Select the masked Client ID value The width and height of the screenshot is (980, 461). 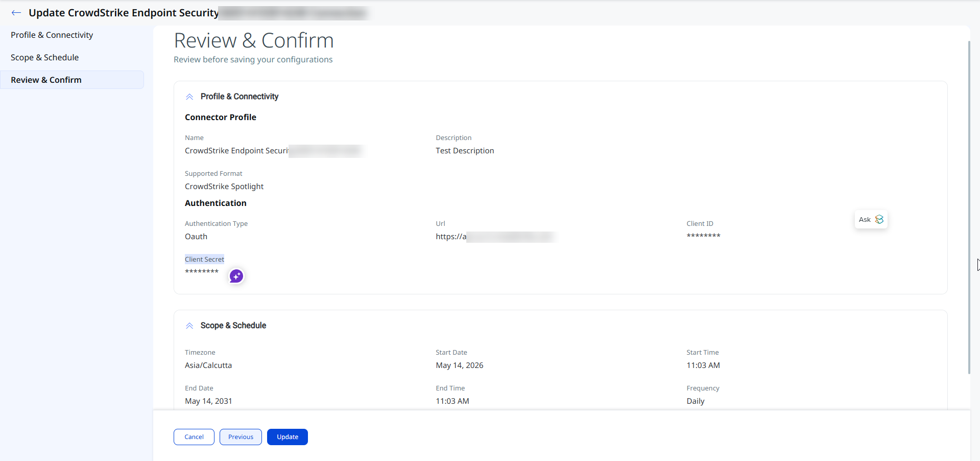(x=703, y=236)
